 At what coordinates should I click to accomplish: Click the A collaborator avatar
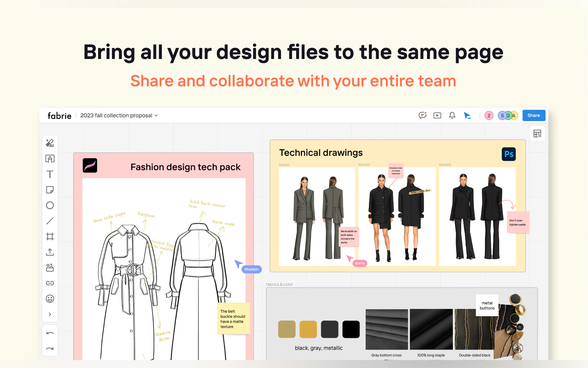(x=514, y=115)
